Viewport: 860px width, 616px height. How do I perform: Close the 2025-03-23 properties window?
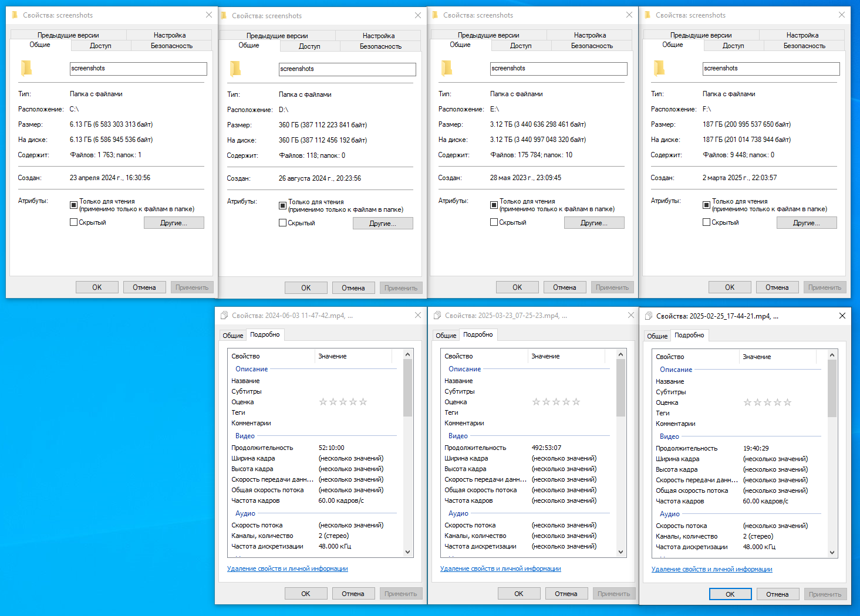point(631,315)
